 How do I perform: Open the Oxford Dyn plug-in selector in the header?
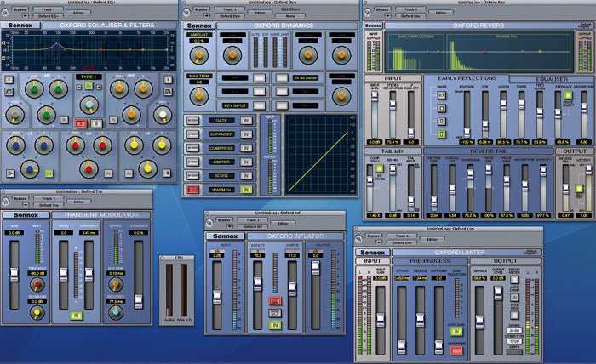(230, 16)
